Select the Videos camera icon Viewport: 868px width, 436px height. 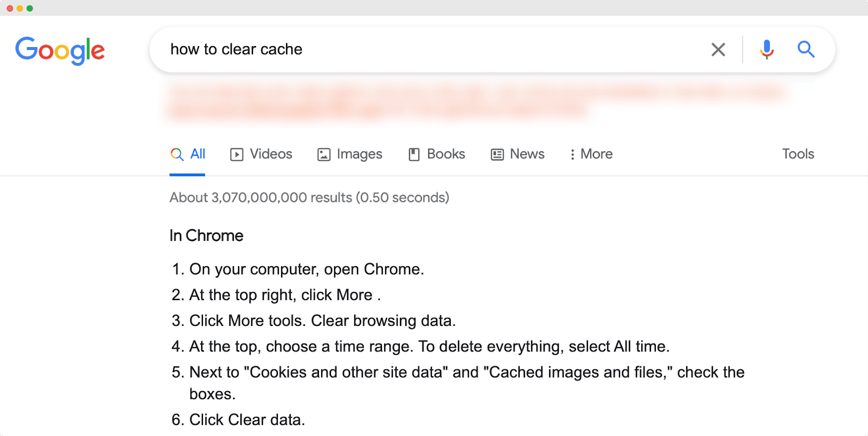point(236,154)
